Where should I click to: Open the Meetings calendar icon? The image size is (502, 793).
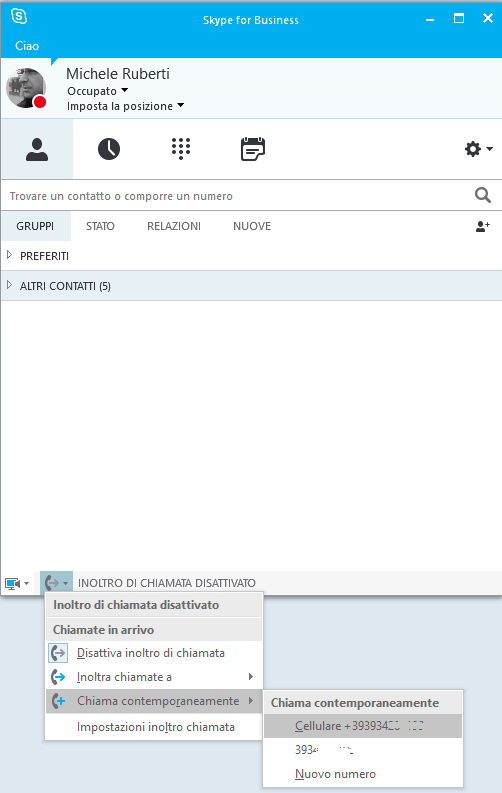(252, 149)
